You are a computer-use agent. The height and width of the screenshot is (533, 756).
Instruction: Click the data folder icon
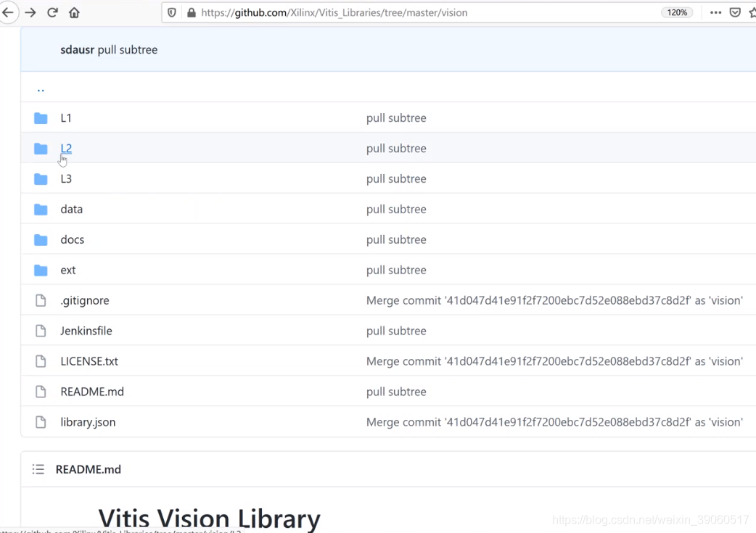pos(41,209)
